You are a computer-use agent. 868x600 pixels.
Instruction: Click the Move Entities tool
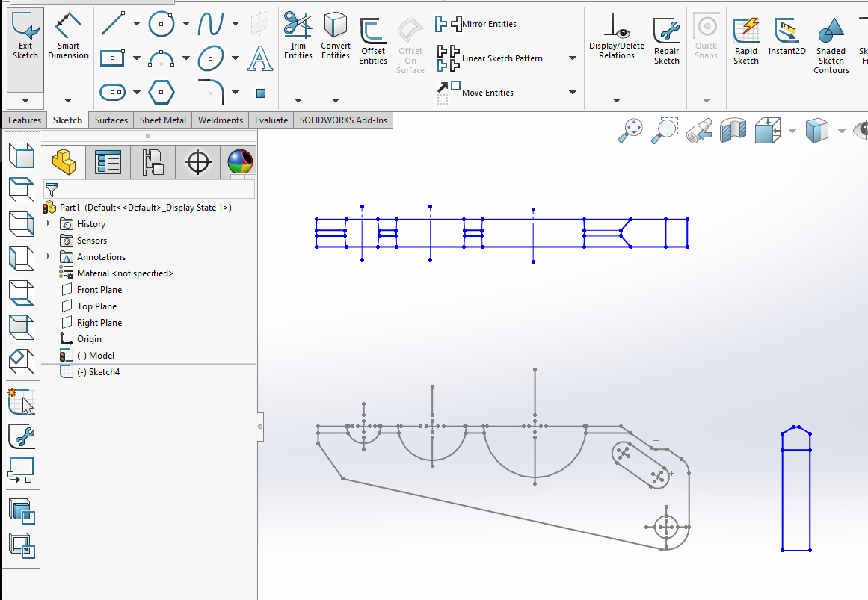click(x=475, y=93)
